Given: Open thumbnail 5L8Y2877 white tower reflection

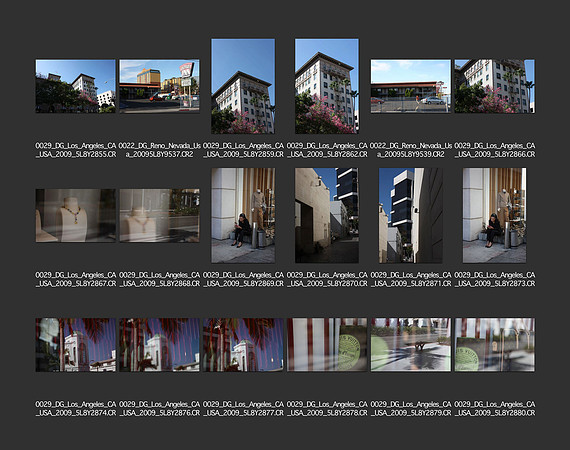Looking at the screenshot, I should click(x=243, y=345).
